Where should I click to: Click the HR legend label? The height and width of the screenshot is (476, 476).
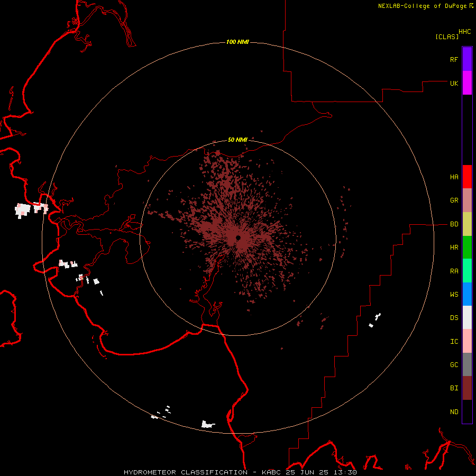pos(454,248)
